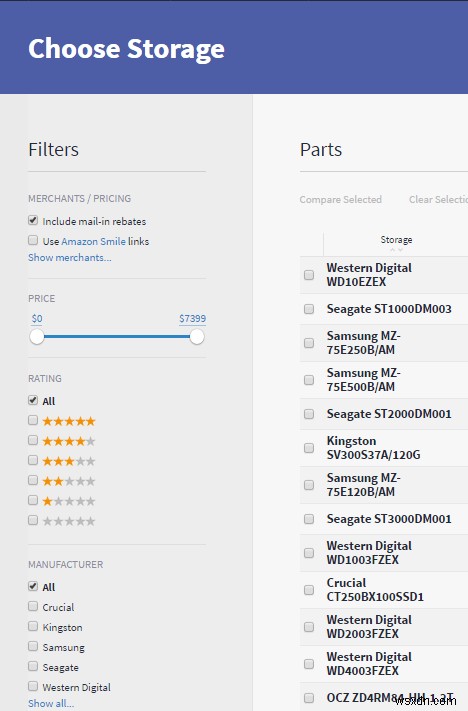Image resolution: width=468 pixels, height=711 pixels.
Task: Click the maximum price slider handle
Action: 197,337
